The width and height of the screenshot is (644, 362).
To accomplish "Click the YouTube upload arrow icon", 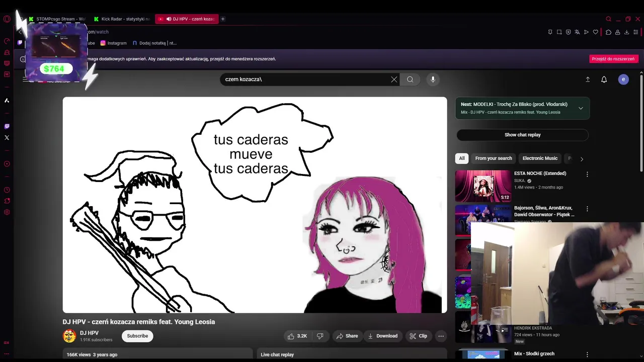I will click(587, 79).
